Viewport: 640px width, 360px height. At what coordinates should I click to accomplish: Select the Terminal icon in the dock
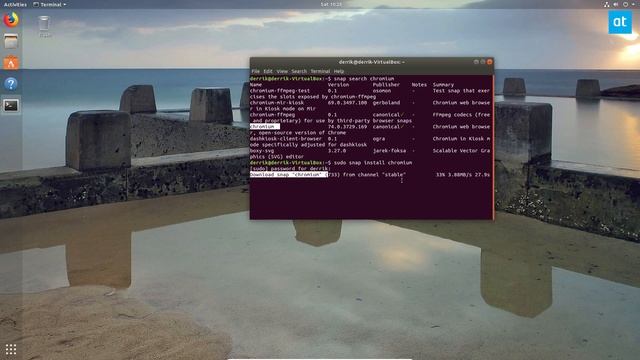(11, 106)
